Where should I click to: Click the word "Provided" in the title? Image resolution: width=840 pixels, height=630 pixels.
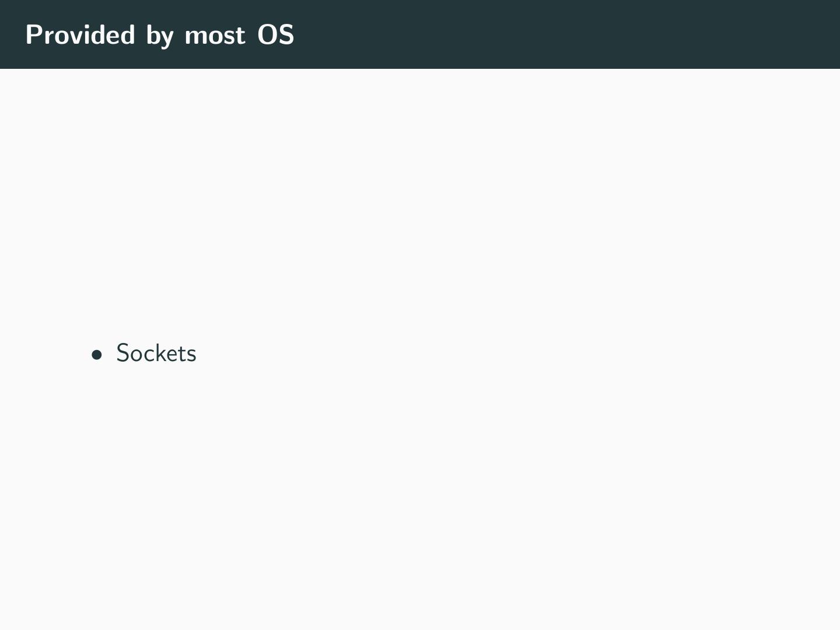tap(80, 35)
